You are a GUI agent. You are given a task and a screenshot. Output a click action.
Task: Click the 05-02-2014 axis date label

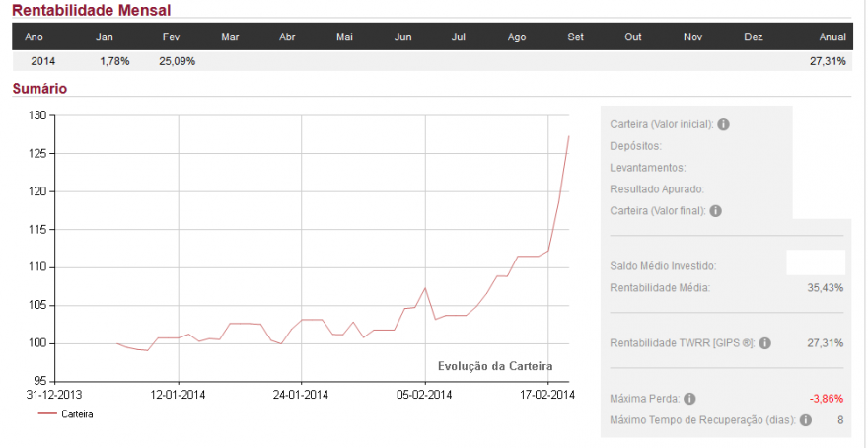point(424,395)
